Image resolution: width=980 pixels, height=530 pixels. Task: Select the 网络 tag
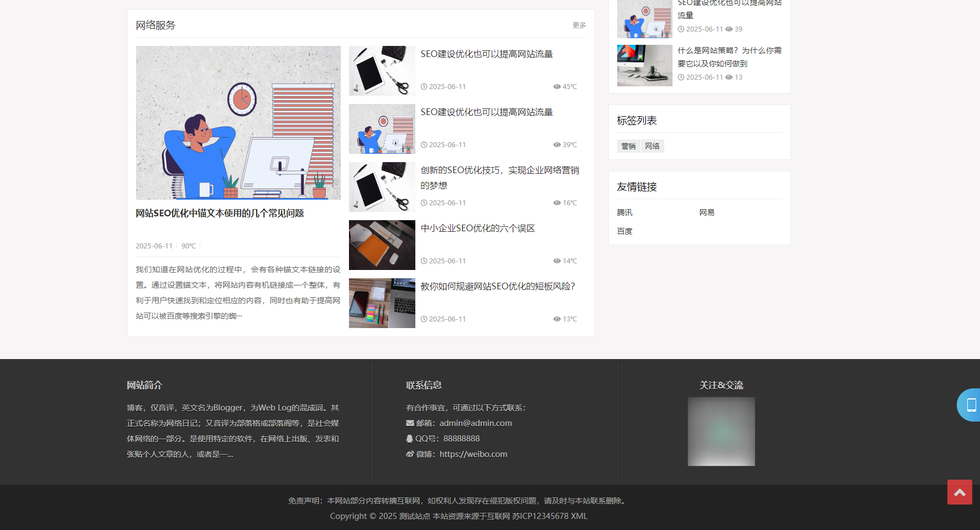(652, 146)
